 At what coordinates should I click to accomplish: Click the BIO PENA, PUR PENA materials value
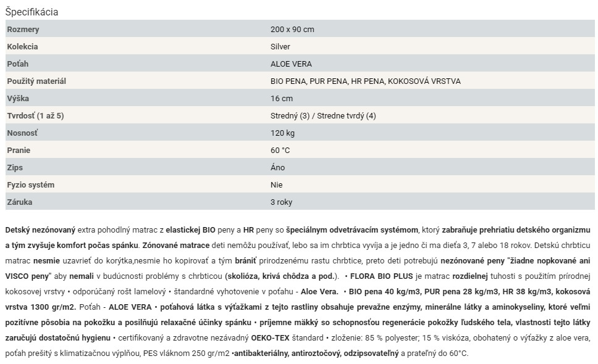(365, 81)
